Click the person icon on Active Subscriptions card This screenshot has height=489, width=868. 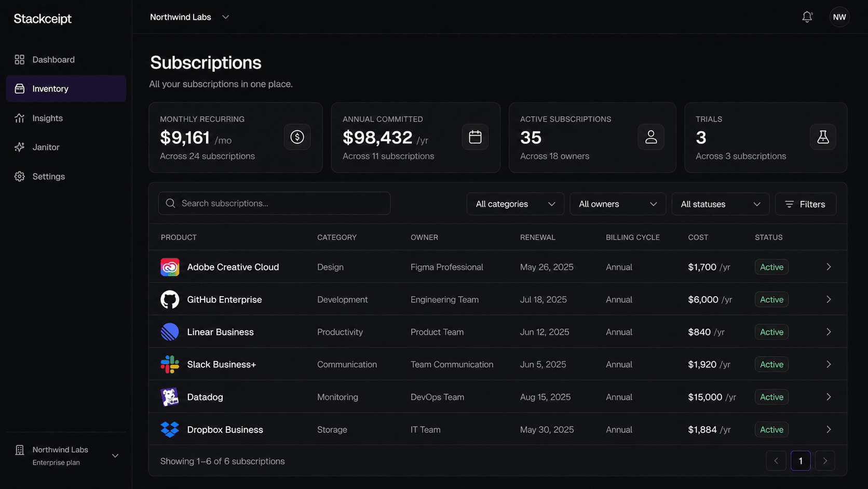point(651,137)
